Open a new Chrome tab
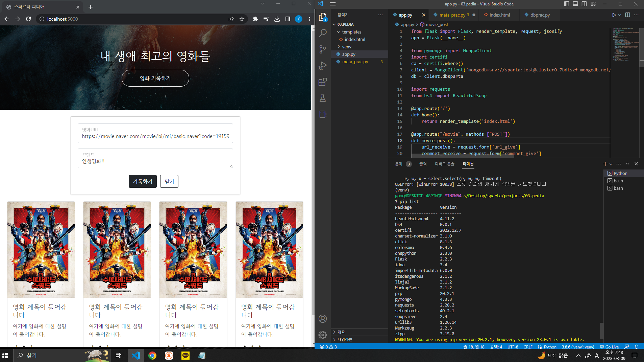The height and width of the screenshot is (362, 644). [x=91, y=7]
